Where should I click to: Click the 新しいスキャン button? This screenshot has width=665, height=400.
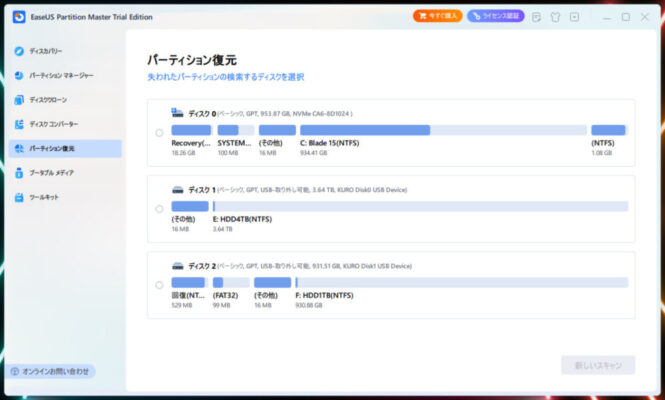click(x=598, y=365)
